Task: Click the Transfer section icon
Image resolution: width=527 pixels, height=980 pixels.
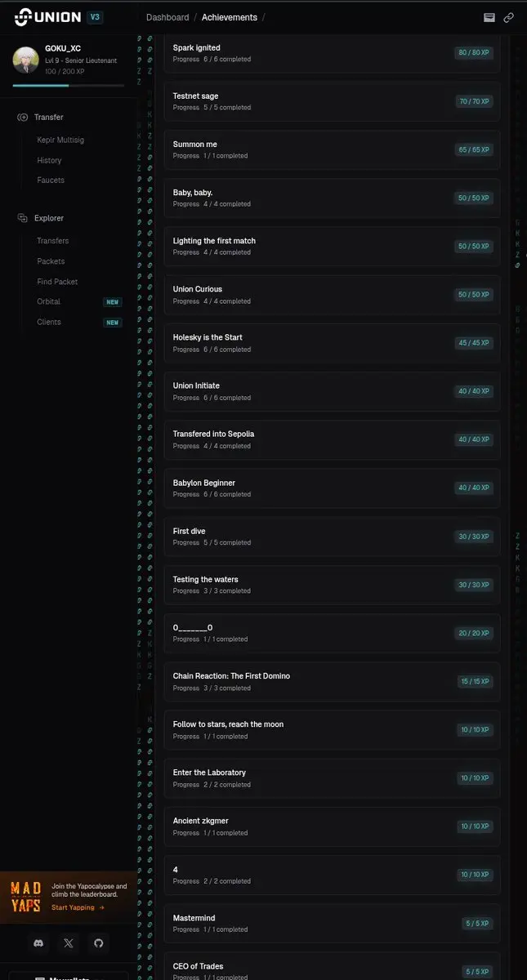Action: (x=22, y=118)
